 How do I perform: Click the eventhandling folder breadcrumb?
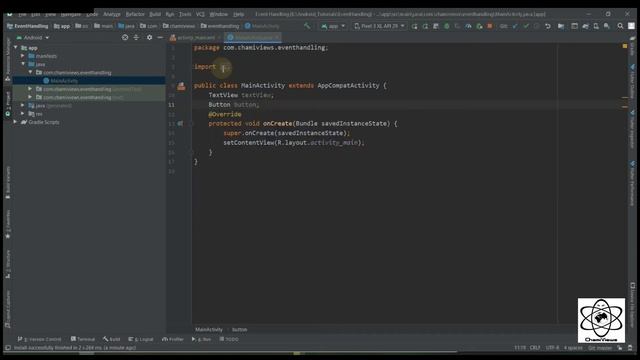tap(220, 26)
